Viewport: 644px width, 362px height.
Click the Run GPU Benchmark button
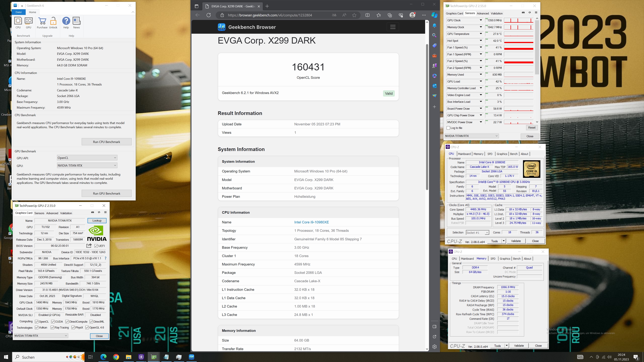[106, 193]
